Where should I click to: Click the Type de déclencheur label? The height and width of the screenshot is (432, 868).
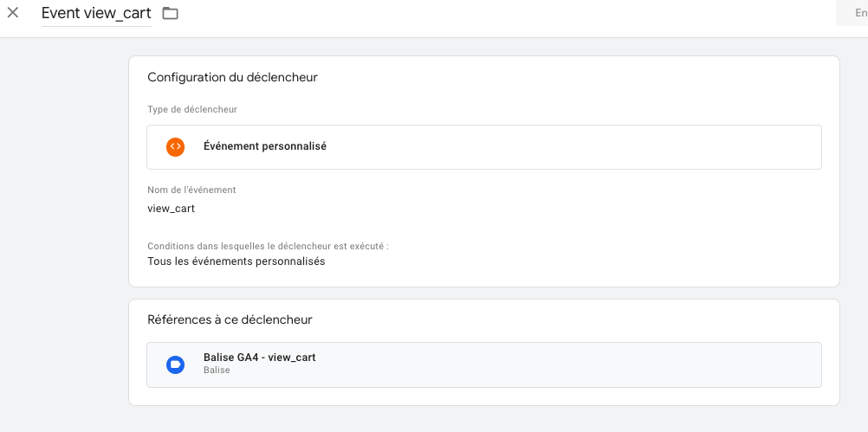pyautogui.click(x=192, y=110)
